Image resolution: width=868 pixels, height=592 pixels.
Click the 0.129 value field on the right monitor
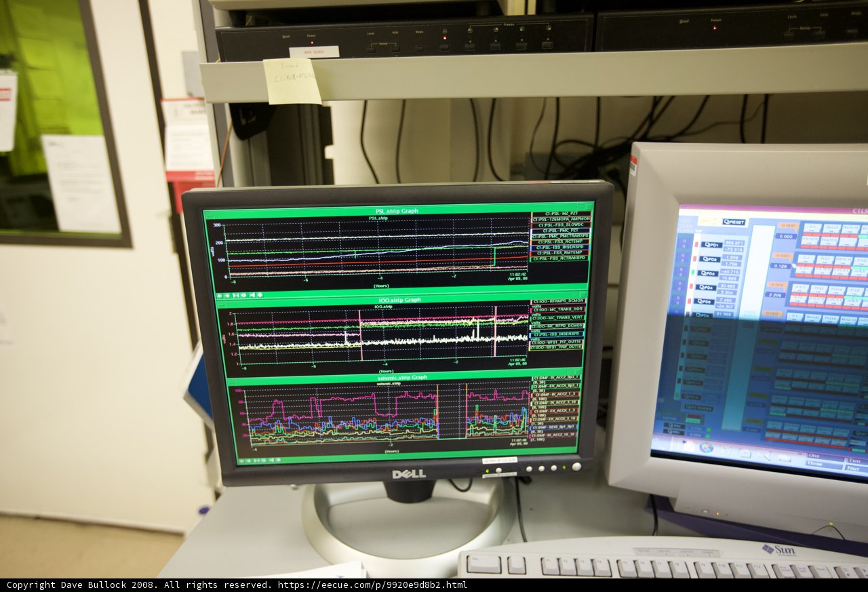(x=781, y=266)
